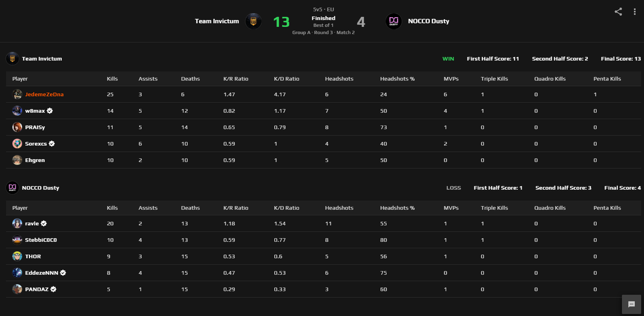Click verified badge next to EddezeNNN
Screen dimensions: 644x316
tap(63, 273)
